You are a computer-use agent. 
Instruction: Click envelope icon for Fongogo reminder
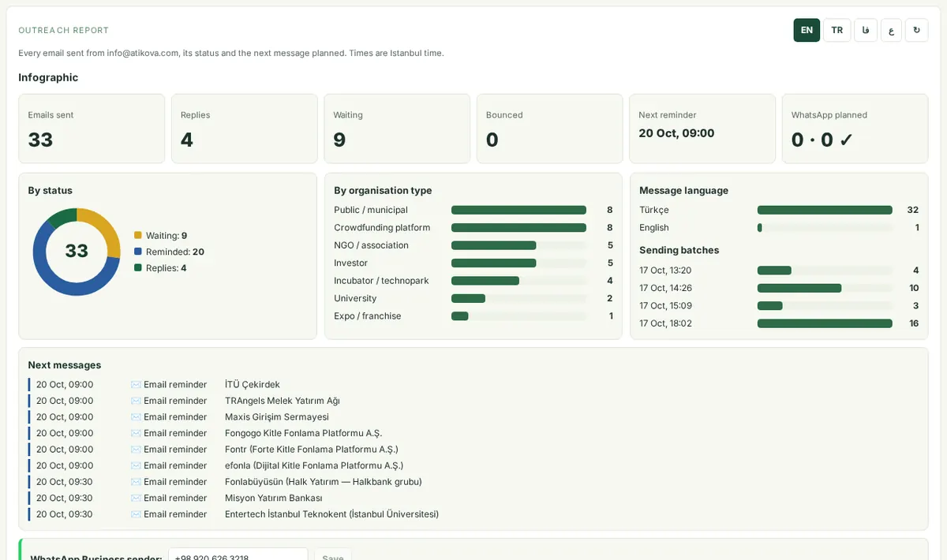click(x=136, y=433)
